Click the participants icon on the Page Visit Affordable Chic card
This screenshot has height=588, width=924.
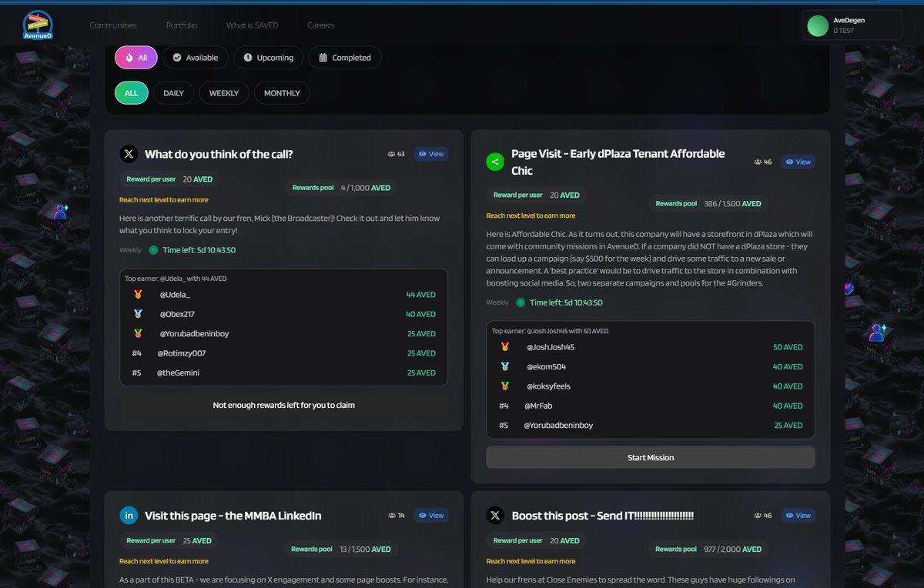758,162
